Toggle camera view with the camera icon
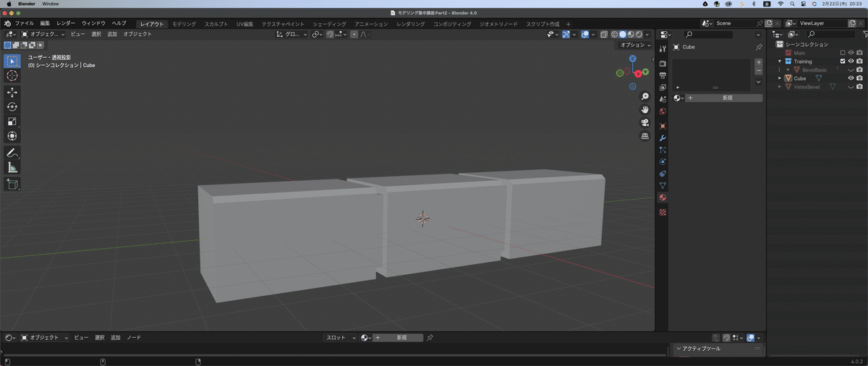868x366 pixels. (x=644, y=123)
